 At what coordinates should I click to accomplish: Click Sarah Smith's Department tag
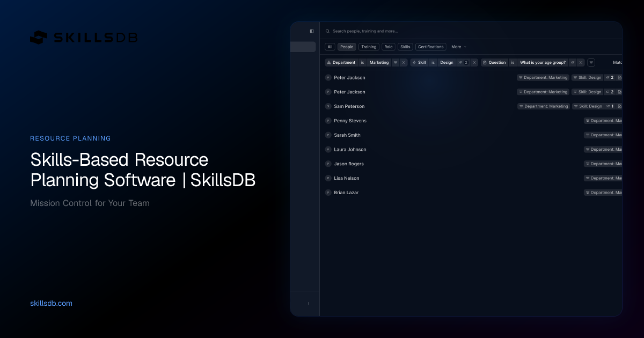click(x=603, y=135)
